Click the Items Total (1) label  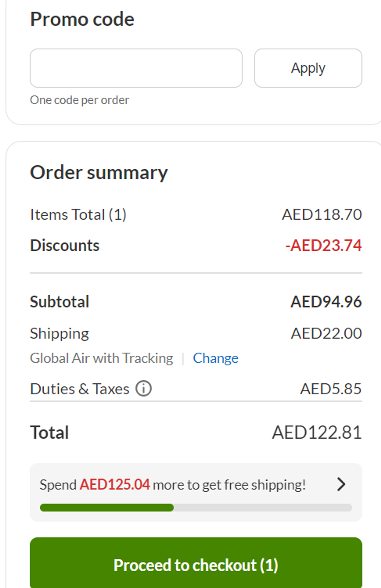[78, 214]
